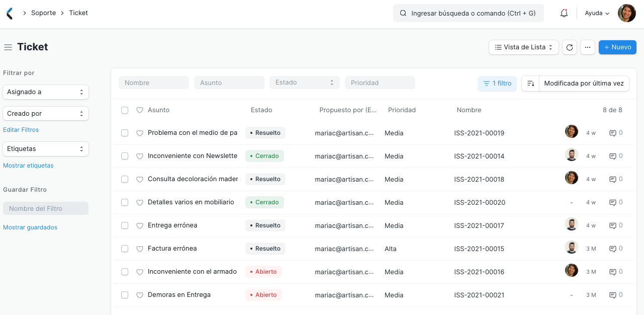This screenshot has height=315, width=644.
Task: Click assignee avatar on ISS-2021-00019 row
Action: tap(572, 131)
